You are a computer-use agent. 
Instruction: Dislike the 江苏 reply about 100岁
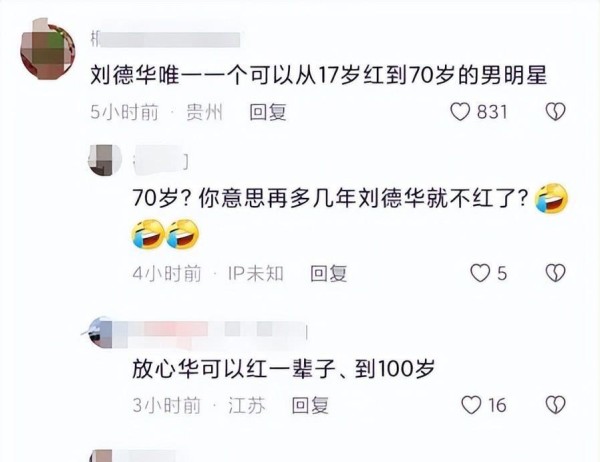555,405
